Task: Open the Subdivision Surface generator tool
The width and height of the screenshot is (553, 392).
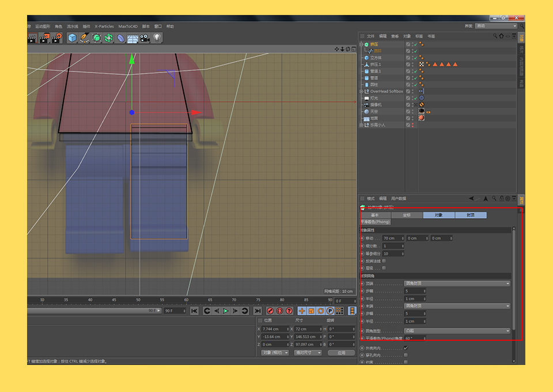Action: (97, 38)
